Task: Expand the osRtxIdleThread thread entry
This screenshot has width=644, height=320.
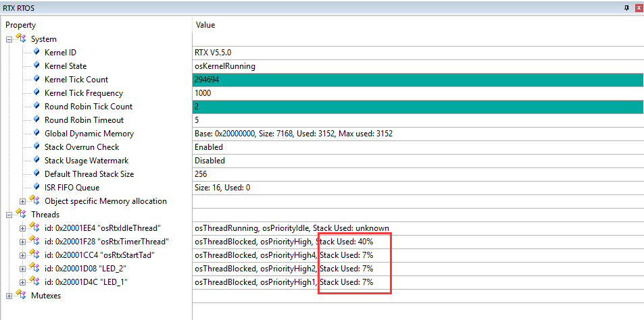Action: (22, 228)
